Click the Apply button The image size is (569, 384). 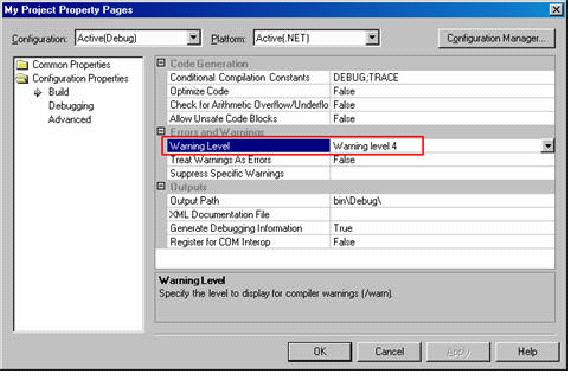tap(458, 351)
